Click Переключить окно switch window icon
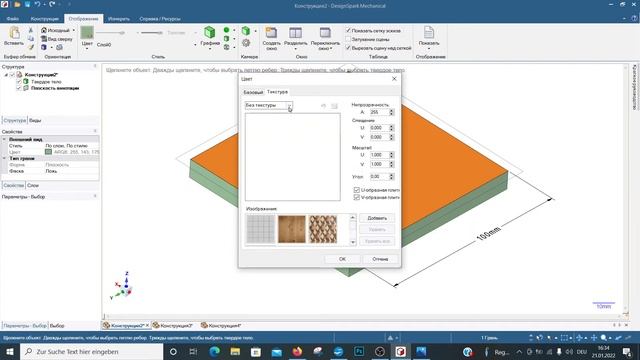This screenshot has width=640, height=360. [x=325, y=33]
